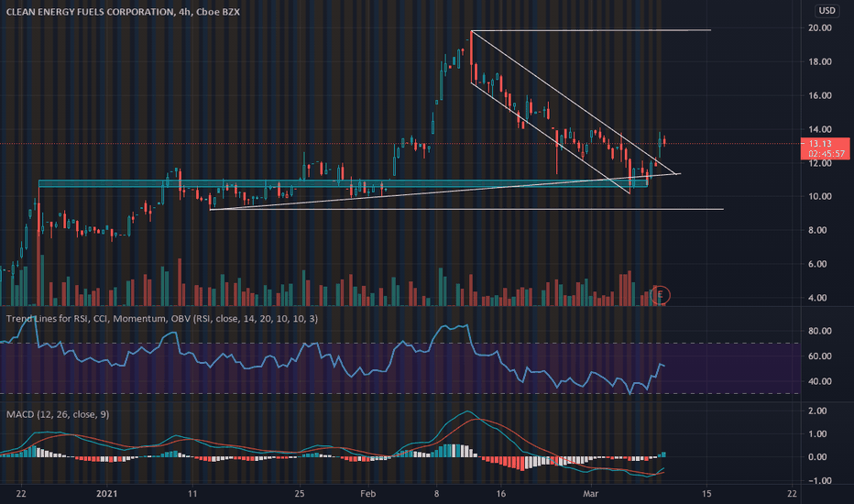
Task: Click the 40.00 RSI axis label
Action: [820, 381]
